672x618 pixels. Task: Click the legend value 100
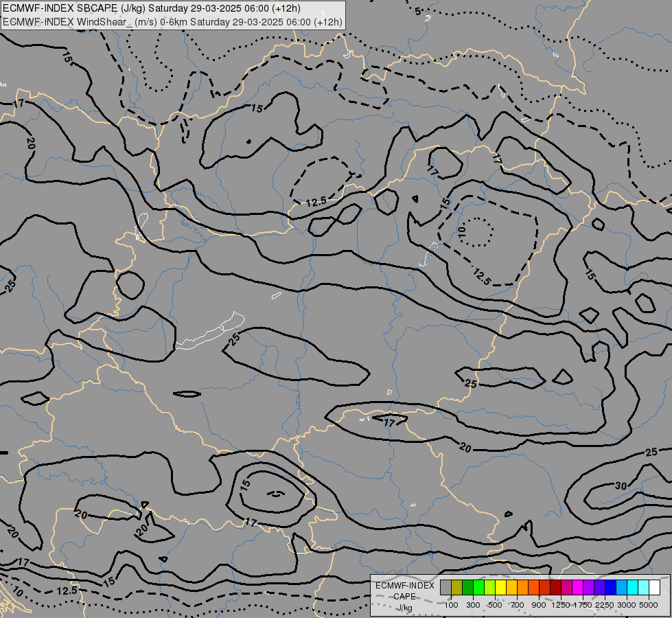[x=451, y=605]
